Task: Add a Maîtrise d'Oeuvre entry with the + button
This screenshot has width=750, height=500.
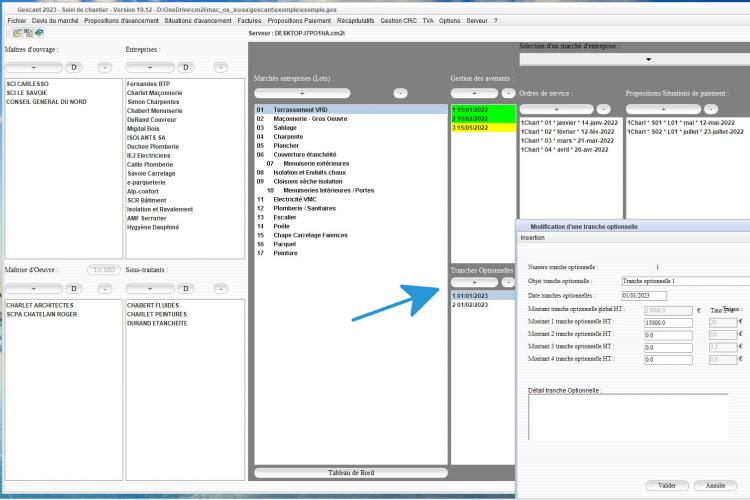Action: pyautogui.click(x=33, y=289)
